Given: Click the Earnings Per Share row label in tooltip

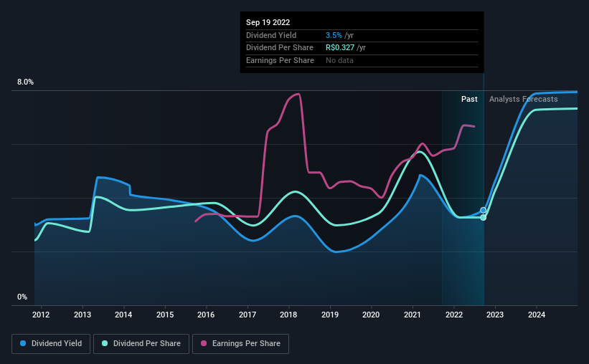Looking at the screenshot, I should (280, 60).
